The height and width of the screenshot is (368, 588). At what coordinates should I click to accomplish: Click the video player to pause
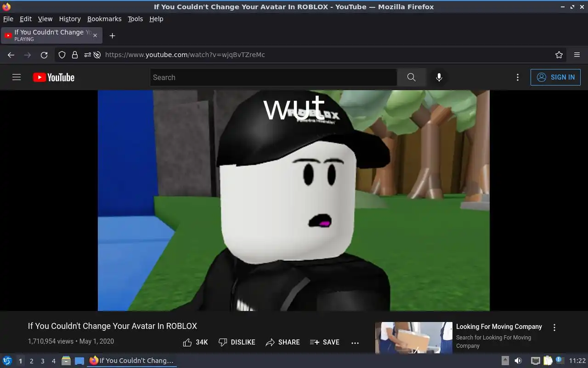click(294, 201)
